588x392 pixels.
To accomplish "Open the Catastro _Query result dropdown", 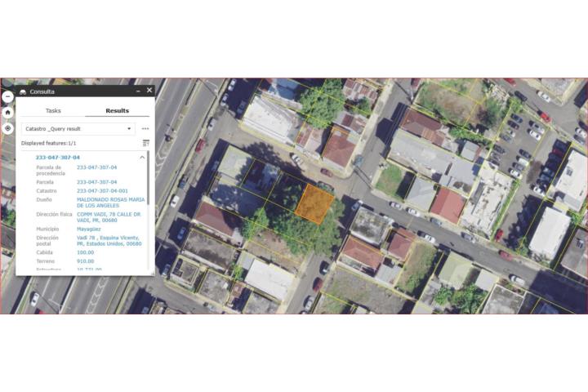I will pos(78,129).
